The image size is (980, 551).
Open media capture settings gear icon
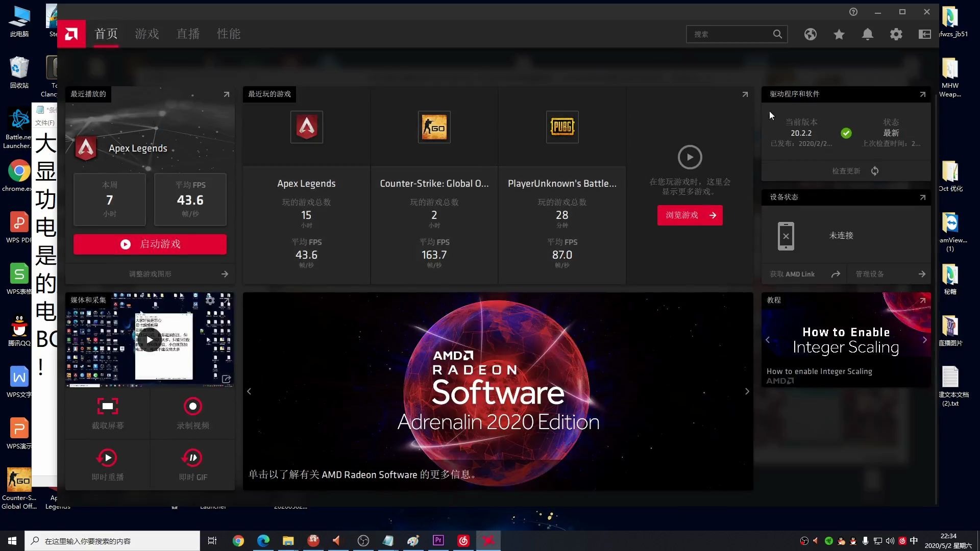(210, 300)
